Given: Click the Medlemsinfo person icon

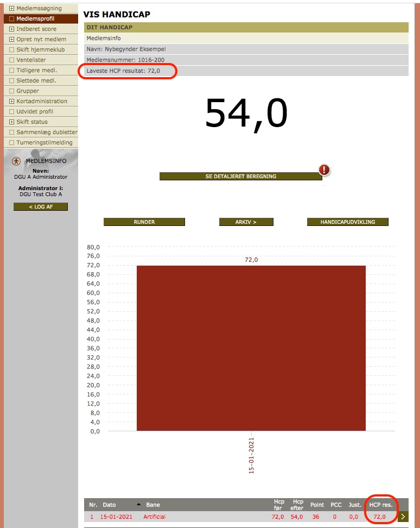Looking at the screenshot, I should (x=17, y=161).
